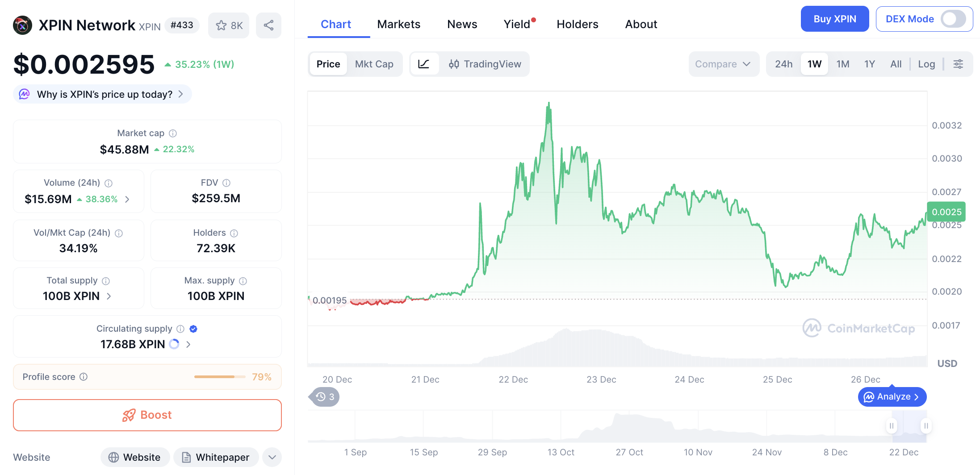The image size is (980, 475).
Task: Switch to the Markets tab
Action: 398,24
